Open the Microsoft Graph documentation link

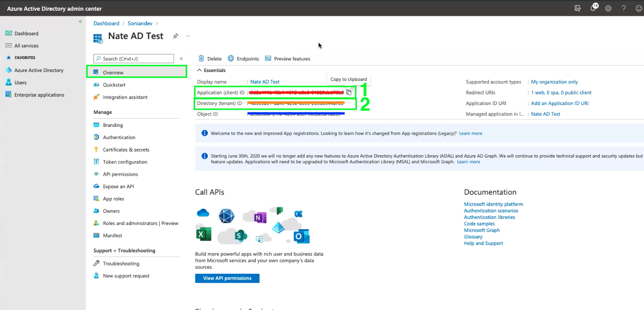click(x=482, y=230)
